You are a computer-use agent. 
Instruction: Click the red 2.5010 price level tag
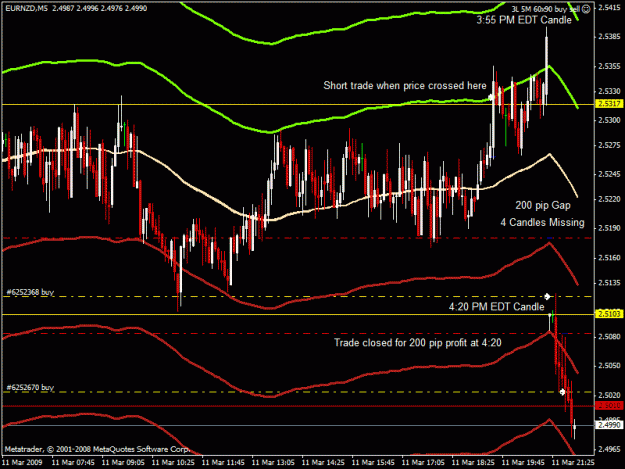pos(609,406)
